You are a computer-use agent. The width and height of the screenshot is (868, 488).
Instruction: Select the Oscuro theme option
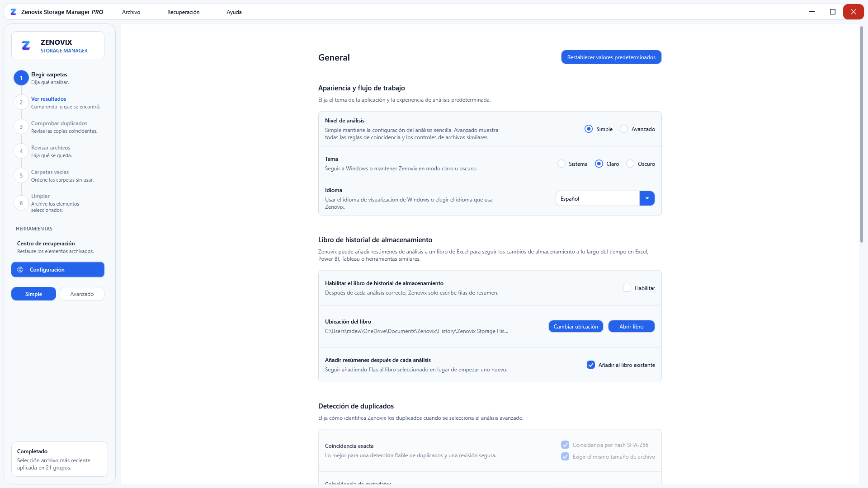click(630, 164)
